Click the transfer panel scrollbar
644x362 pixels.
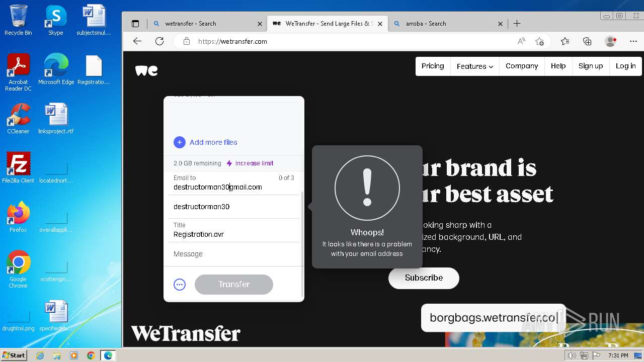pyautogui.click(x=302, y=244)
